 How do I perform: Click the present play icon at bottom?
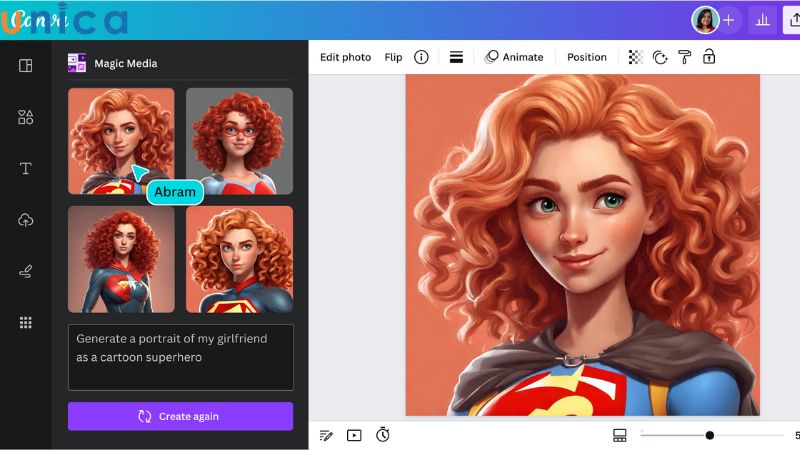[354, 435]
